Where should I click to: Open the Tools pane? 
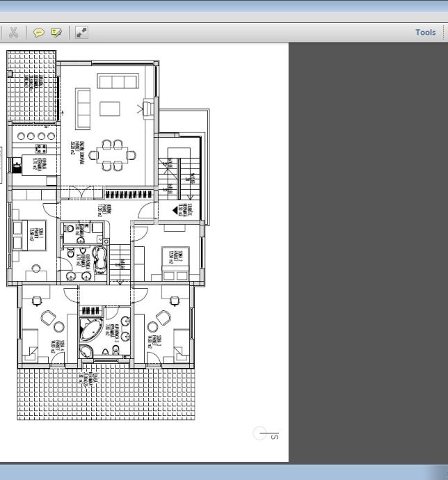[x=425, y=33]
